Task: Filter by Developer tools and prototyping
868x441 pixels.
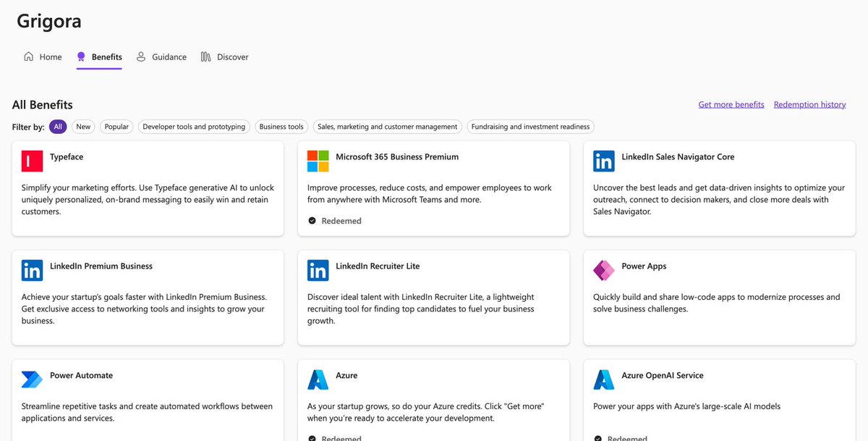Action: [x=194, y=127]
